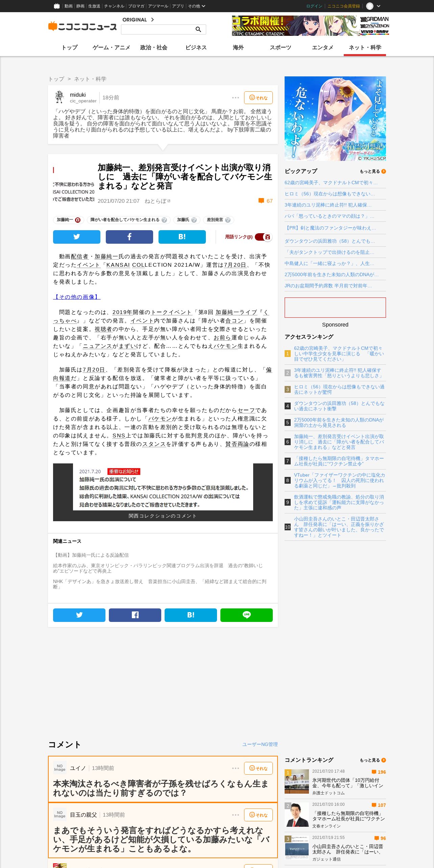434x868 pixels.
Task: Open ranking 8 VTuber article
Action: tap(339, 480)
